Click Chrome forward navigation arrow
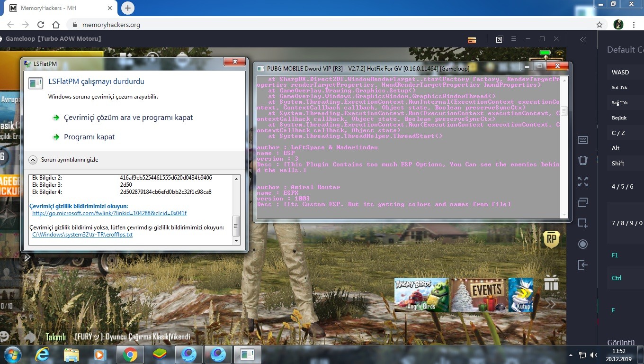644x364 pixels. coord(26,25)
